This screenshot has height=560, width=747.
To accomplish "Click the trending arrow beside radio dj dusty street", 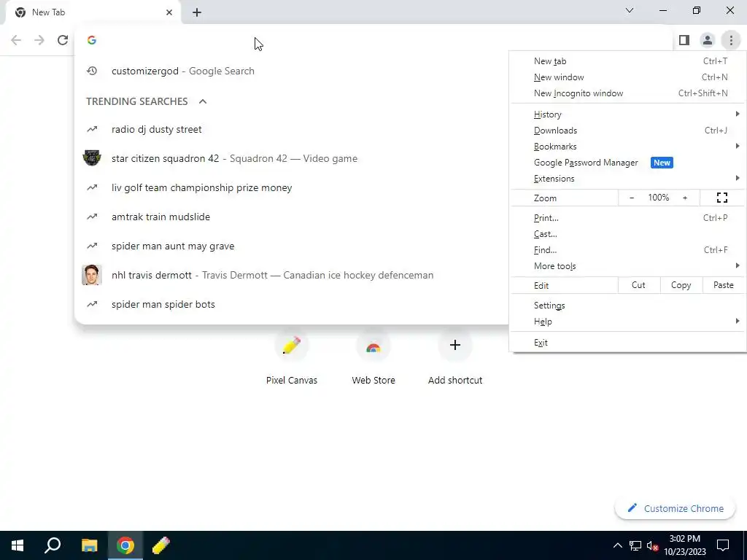I will coord(92,129).
